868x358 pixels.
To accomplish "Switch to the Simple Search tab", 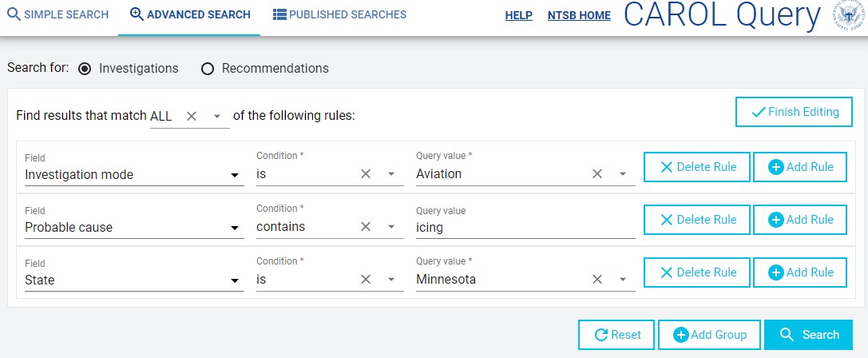I will pos(58,15).
